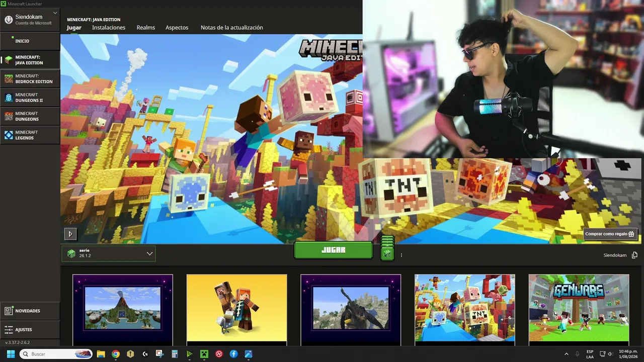Open the network tray icon

(x=601, y=354)
